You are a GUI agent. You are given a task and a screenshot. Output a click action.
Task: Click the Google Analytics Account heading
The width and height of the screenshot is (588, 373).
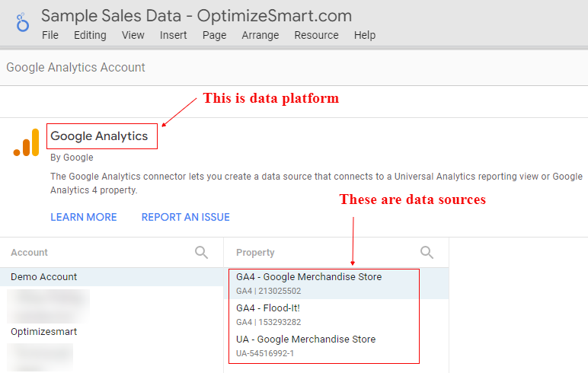pyautogui.click(x=75, y=68)
